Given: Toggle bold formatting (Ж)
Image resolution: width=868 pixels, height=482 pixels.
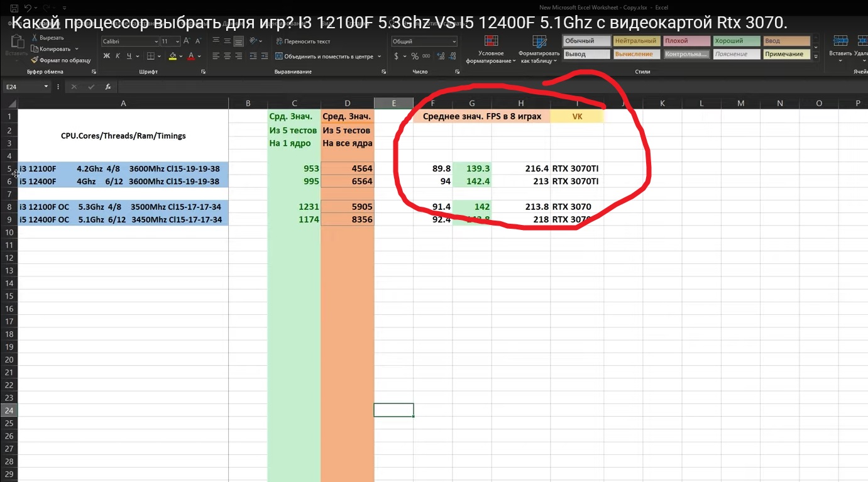Looking at the screenshot, I should 106,56.
